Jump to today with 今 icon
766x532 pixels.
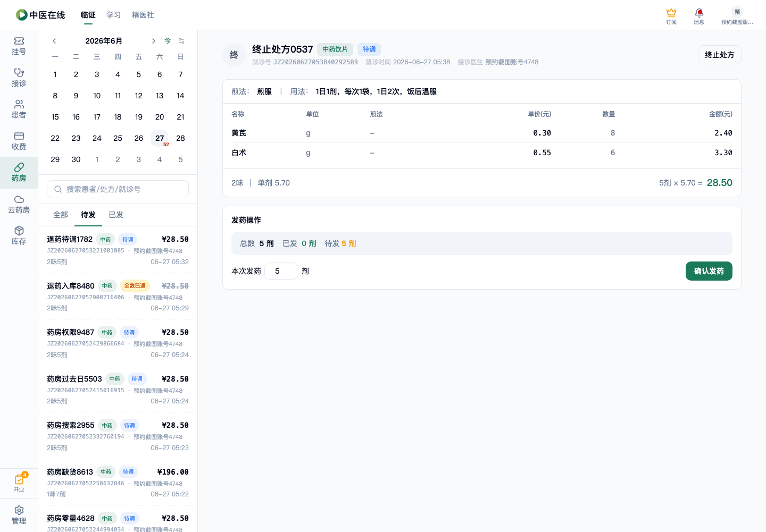(168, 41)
